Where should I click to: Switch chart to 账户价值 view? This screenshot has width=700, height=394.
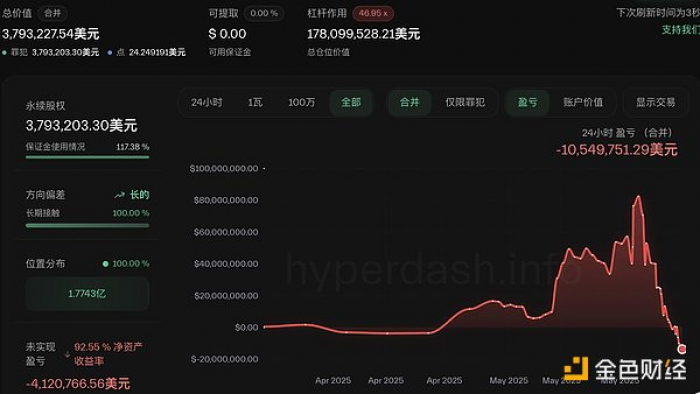583,103
